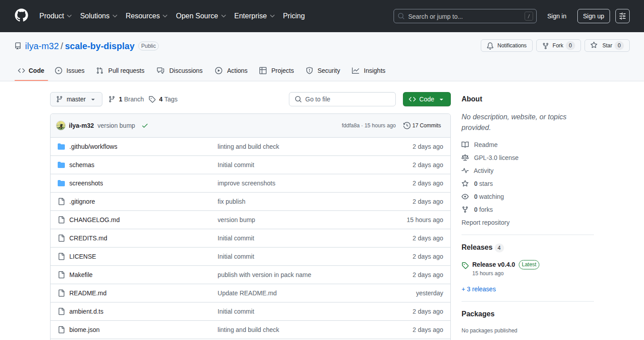The height and width of the screenshot is (340, 644).
Task: Click Report repository
Action: click(x=486, y=222)
